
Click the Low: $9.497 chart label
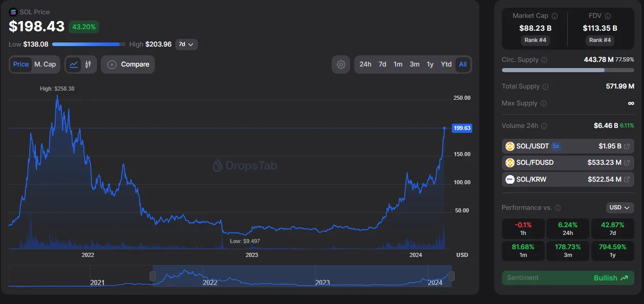coord(245,241)
